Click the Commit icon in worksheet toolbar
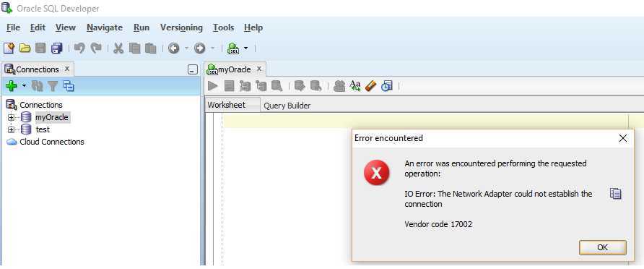Image resolution: width=644 pixels, height=269 pixels. (300, 85)
